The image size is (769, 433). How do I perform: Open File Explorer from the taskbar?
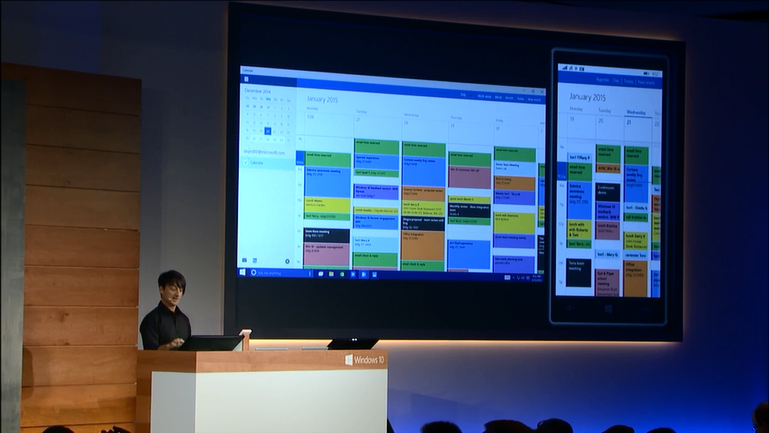coord(332,274)
